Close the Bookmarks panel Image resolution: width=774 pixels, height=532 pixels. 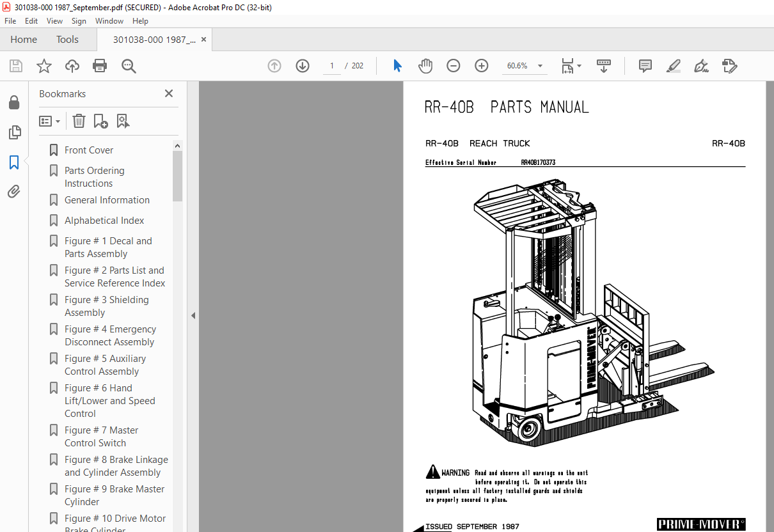pos(169,93)
